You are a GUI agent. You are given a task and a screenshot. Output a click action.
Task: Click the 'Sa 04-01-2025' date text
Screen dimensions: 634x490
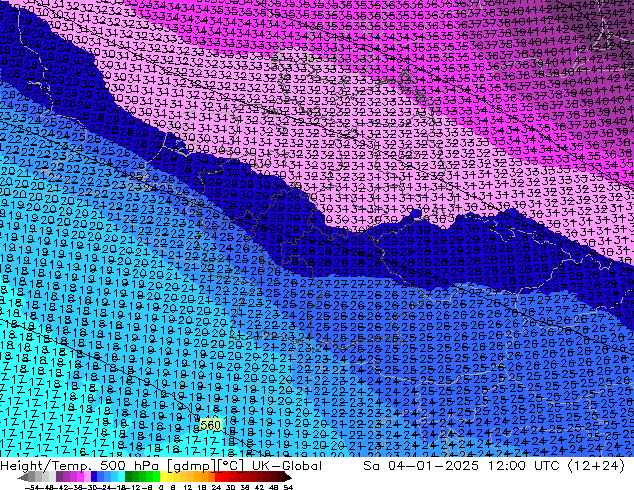coord(421,466)
